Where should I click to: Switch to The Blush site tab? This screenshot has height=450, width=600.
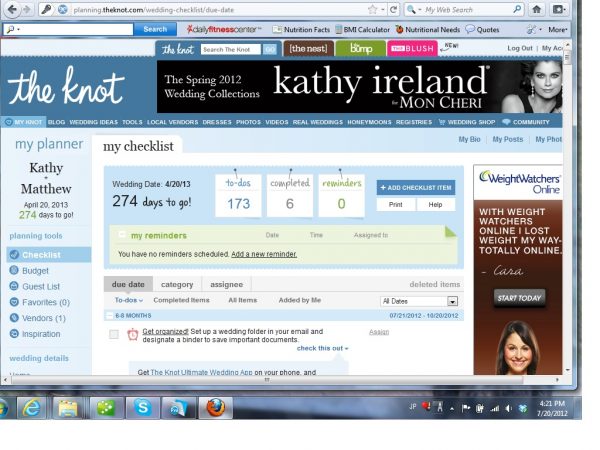pyautogui.click(x=412, y=49)
